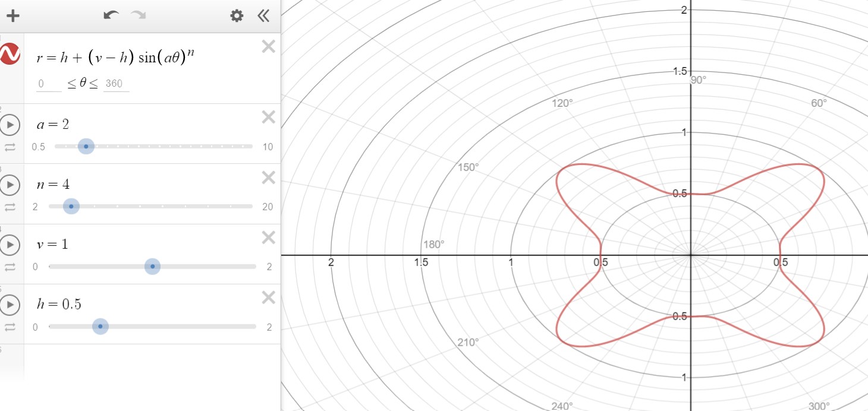
Task: Click the h slider minimum 0
Action: pos(35,327)
